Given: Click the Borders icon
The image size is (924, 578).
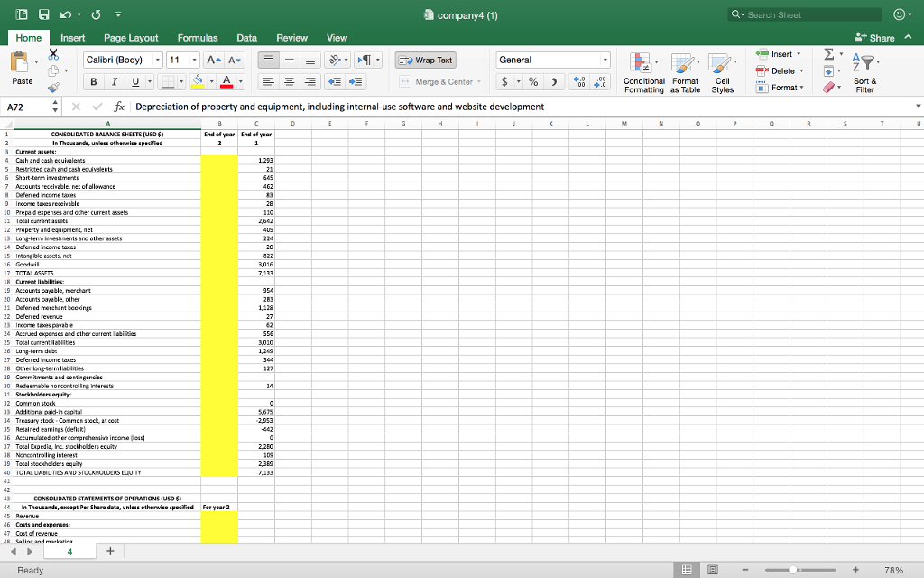Looking at the screenshot, I should [169, 81].
